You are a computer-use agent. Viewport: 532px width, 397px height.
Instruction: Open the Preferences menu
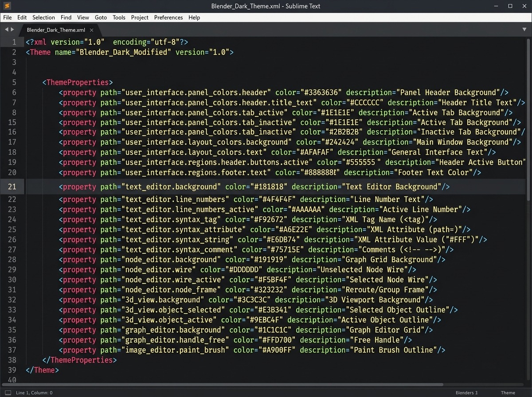click(x=168, y=17)
